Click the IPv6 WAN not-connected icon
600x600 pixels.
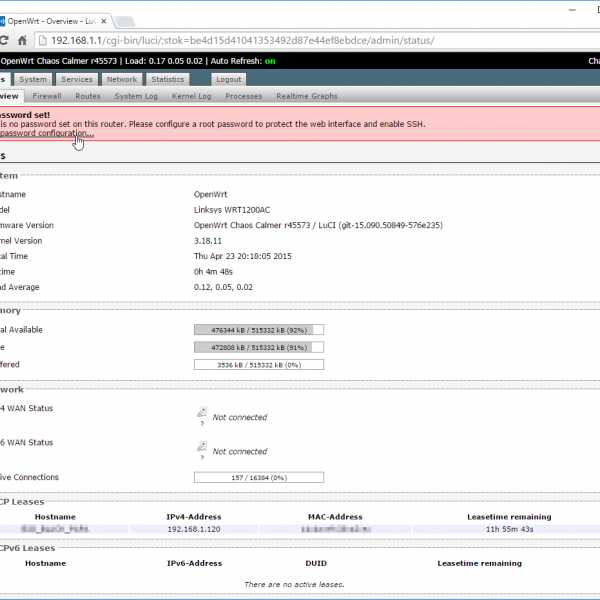[201, 446]
